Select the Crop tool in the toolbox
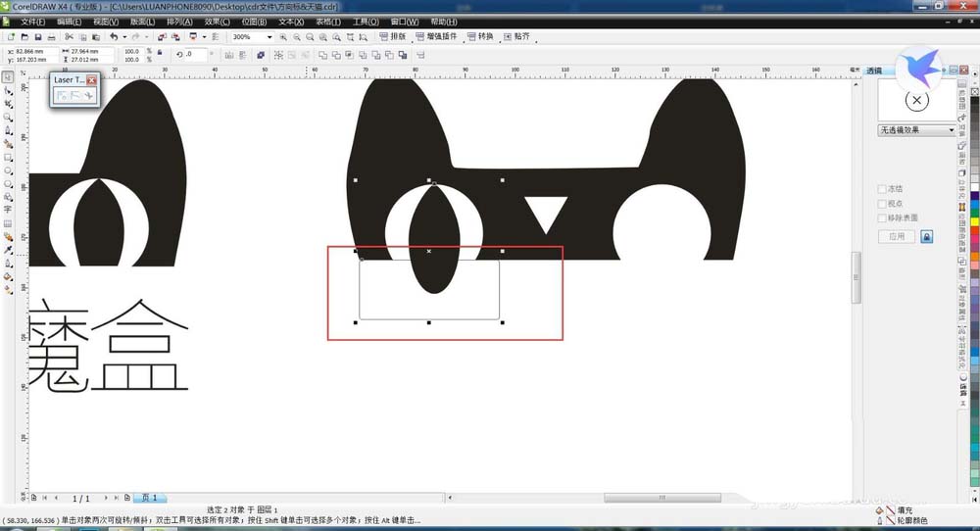 (8, 104)
